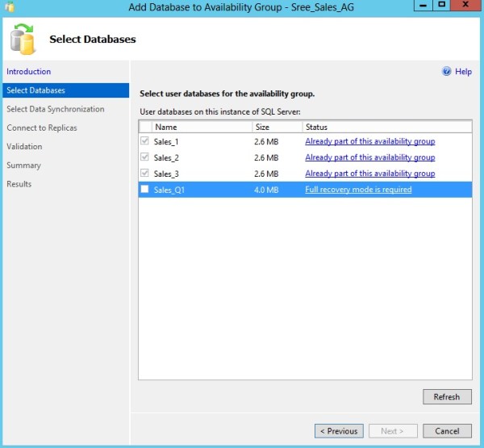Open the Select Data Synchronization step

55,109
